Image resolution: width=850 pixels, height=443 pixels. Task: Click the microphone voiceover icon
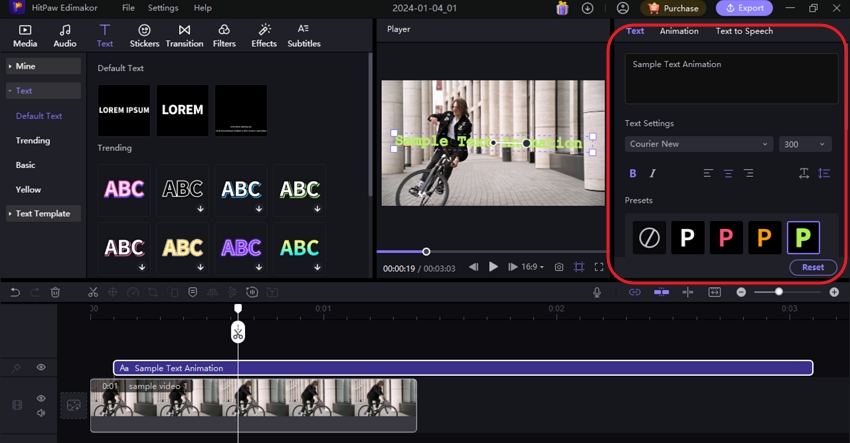click(x=597, y=292)
